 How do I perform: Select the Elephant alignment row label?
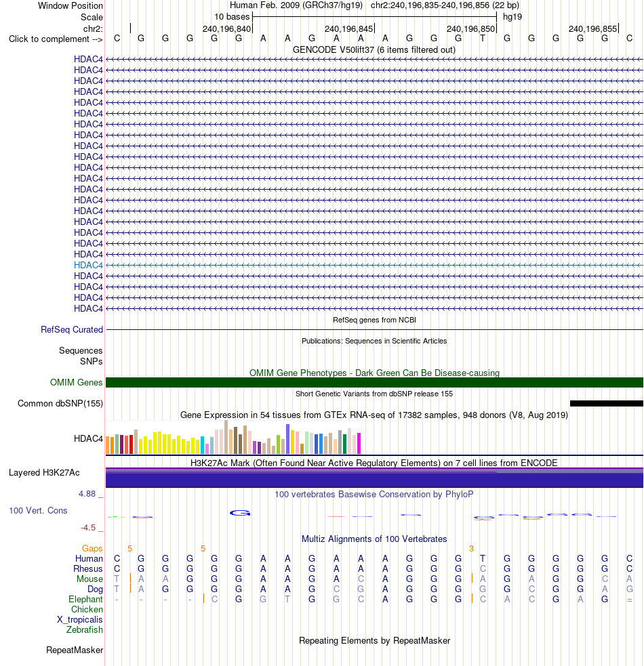(x=86, y=600)
